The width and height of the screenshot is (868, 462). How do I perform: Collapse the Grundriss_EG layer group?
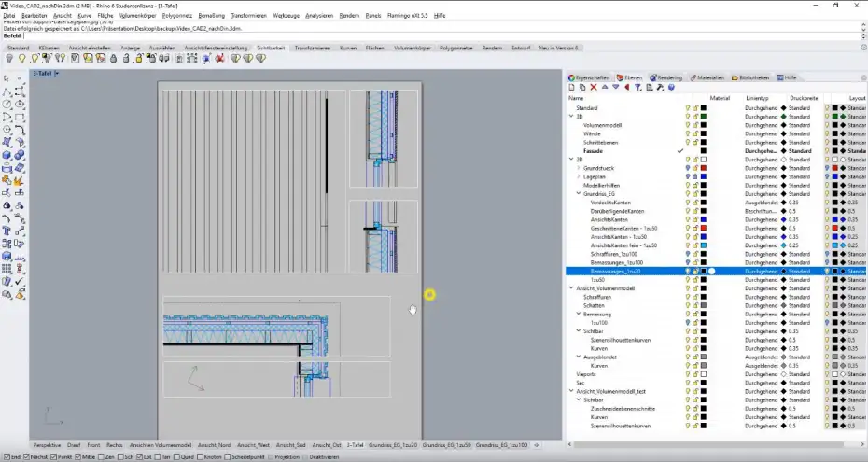tap(579, 193)
